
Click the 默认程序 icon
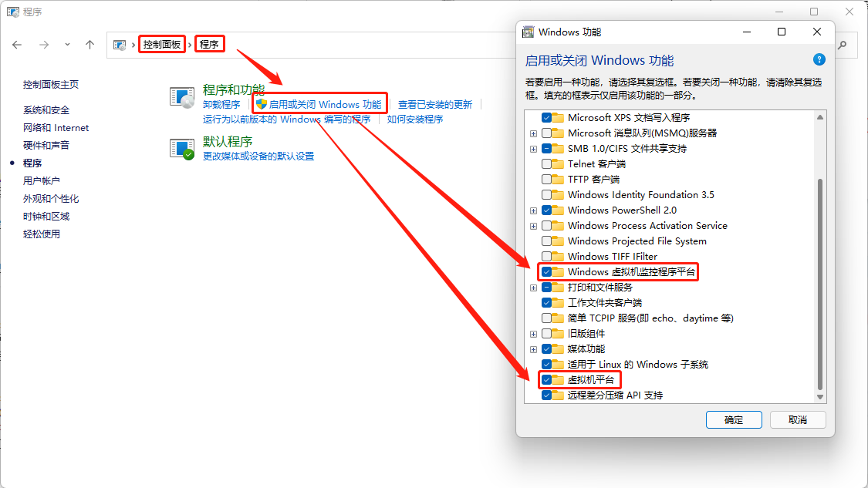[182, 150]
